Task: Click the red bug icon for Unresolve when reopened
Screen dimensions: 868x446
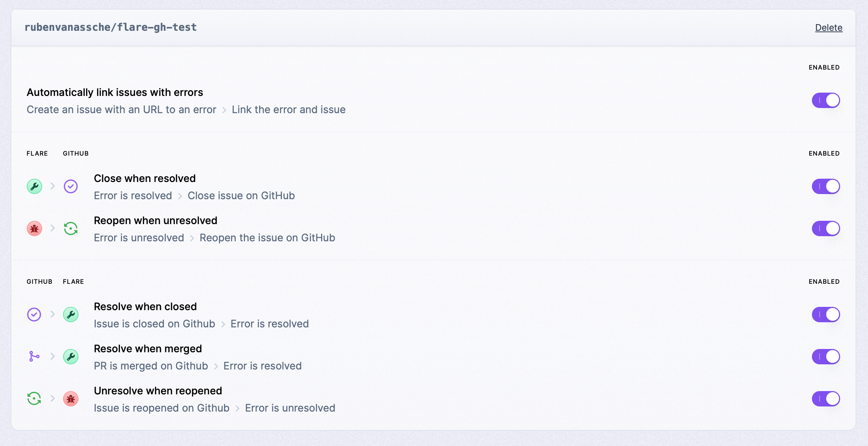Action: click(71, 398)
